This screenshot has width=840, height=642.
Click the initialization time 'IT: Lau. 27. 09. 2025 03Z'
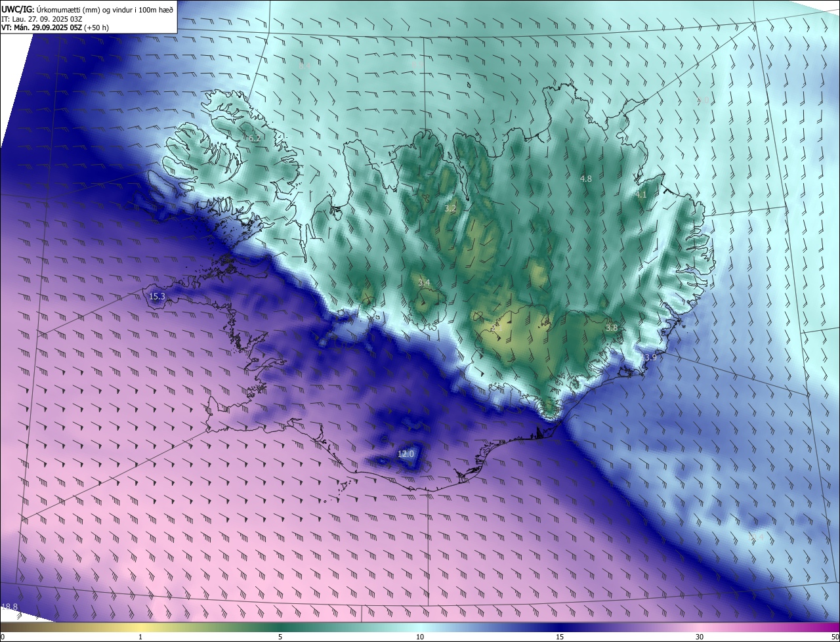(x=42, y=18)
